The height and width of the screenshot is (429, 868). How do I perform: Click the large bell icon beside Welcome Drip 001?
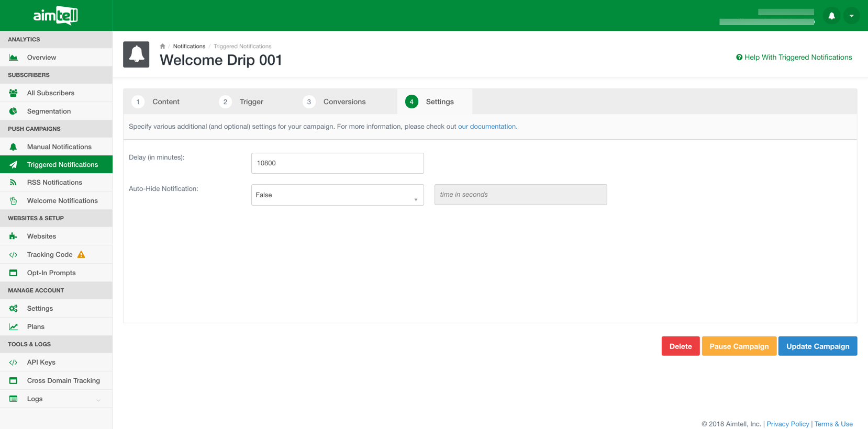(136, 54)
